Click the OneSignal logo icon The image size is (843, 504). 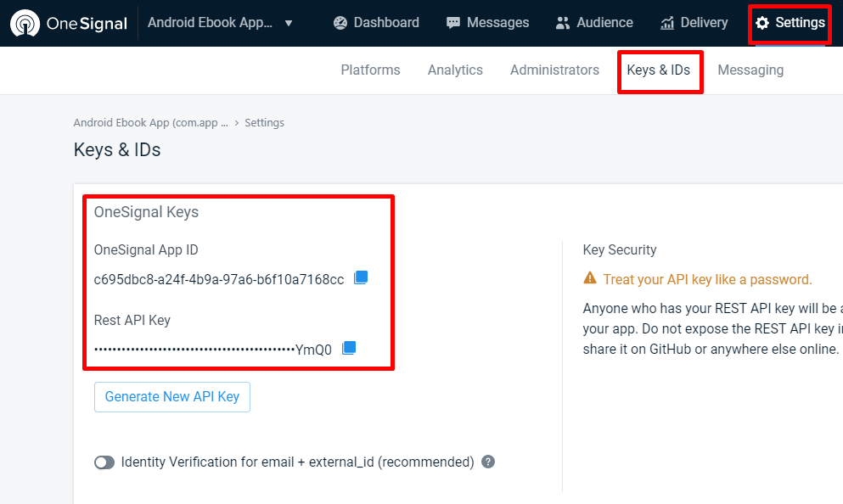(25, 23)
